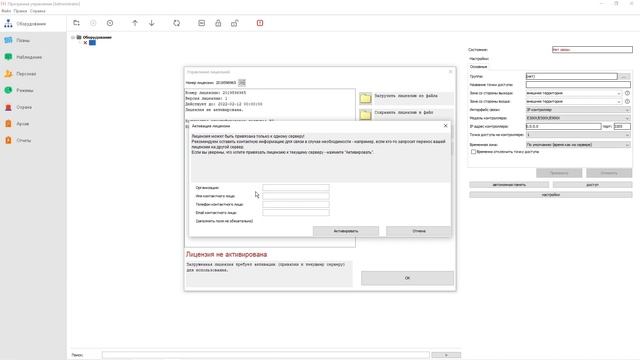Open the Интерфейс связи dropdown
The height and width of the screenshot is (360, 640).
click(578, 110)
